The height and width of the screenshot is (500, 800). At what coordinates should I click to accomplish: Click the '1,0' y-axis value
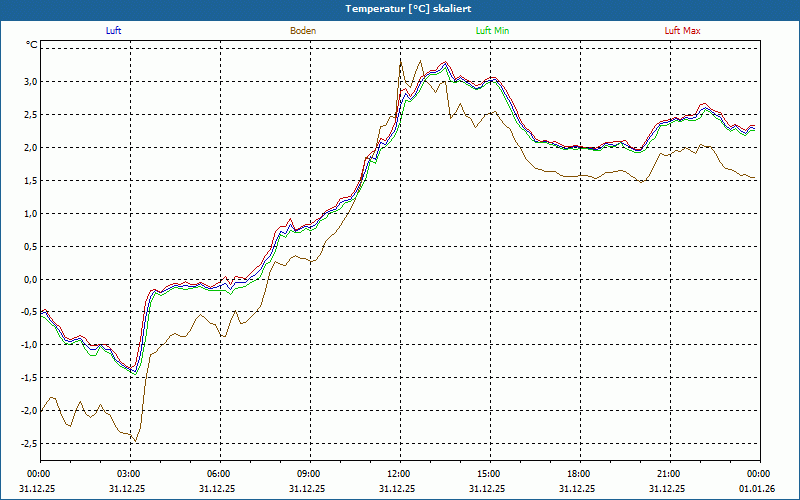tap(31, 213)
